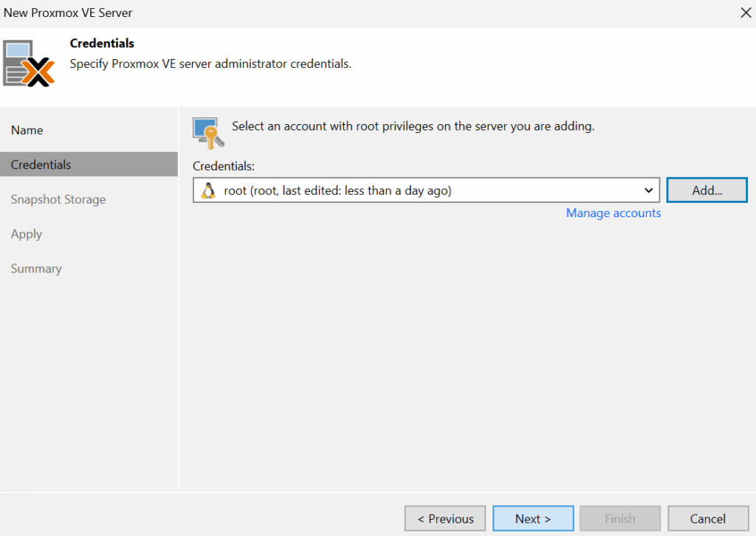Open the Credentials dropdown arrow
Screen dimensions: 756x536
[648, 190]
